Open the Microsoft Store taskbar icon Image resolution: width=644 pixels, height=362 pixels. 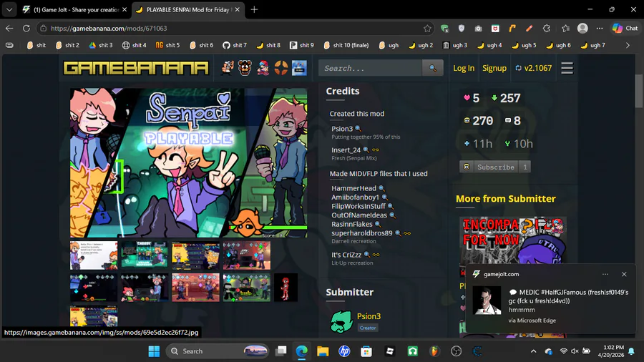point(366,351)
